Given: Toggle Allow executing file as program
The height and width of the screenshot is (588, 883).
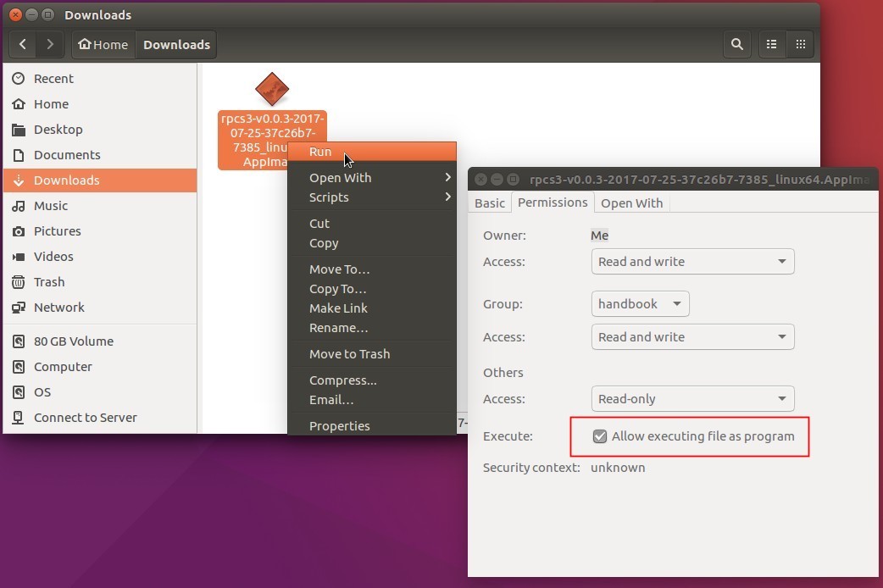Looking at the screenshot, I should pos(600,436).
